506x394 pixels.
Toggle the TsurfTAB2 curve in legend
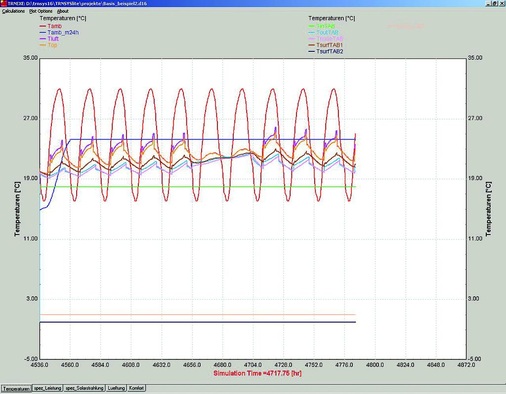tap(326, 51)
